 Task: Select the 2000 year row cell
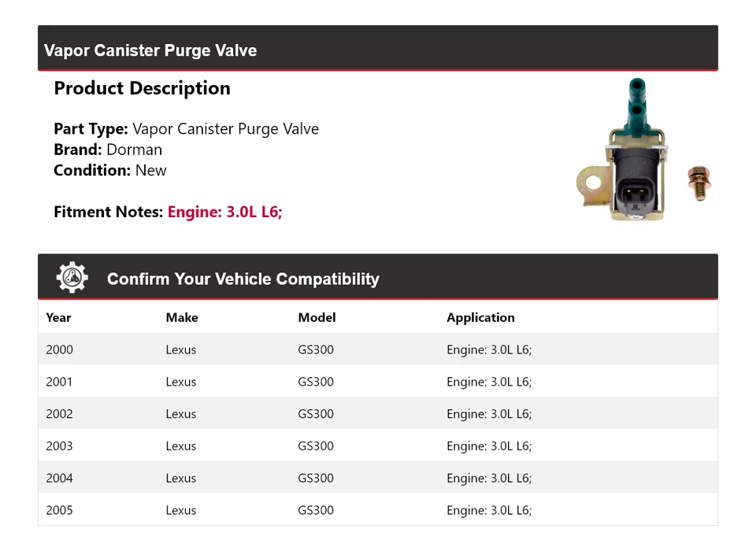[59, 349]
